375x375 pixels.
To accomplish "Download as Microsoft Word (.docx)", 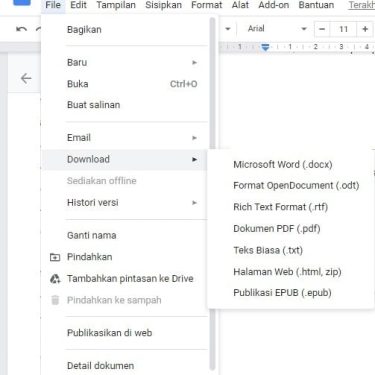I will pyautogui.click(x=290, y=164).
